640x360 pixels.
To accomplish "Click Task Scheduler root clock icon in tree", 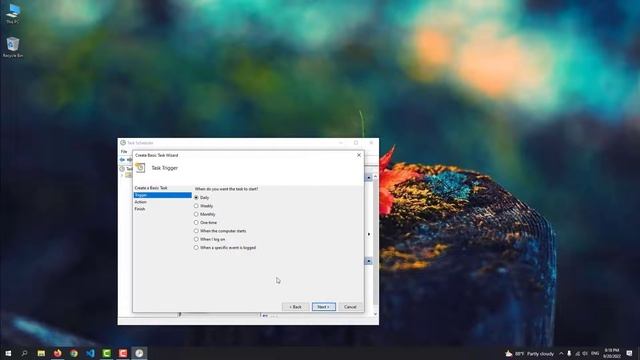I will (122, 169).
